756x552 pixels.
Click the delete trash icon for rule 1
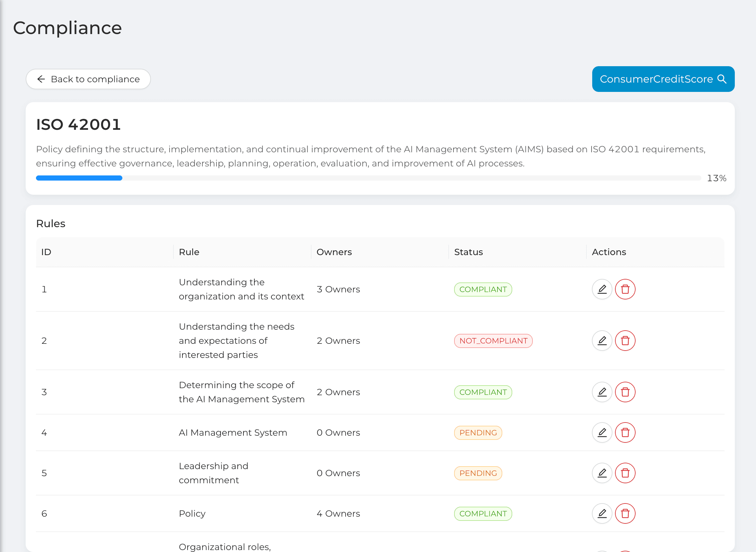click(x=625, y=289)
